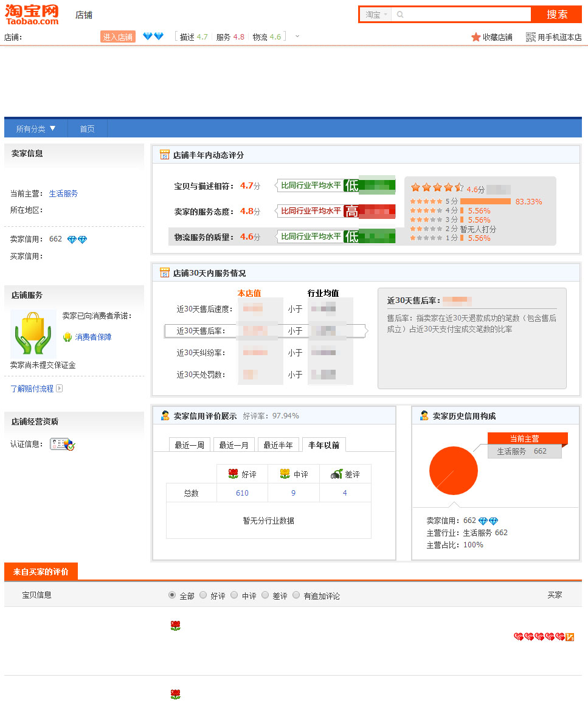Click the blue diamonds beside 进入店铺

(153, 36)
